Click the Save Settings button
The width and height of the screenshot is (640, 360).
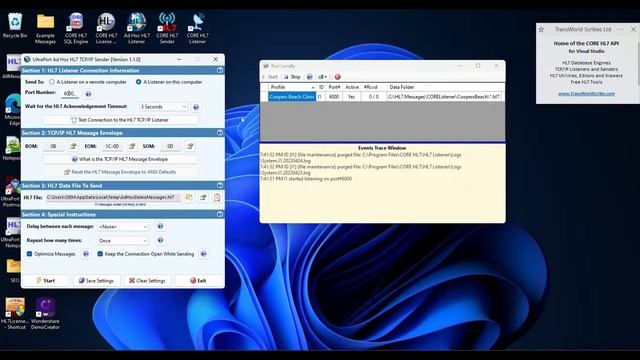click(x=96, y=280)
